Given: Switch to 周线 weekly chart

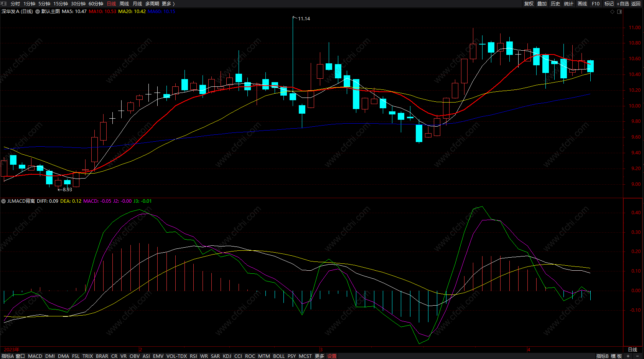Looking at the screenshot, I should tap(124, 4).
